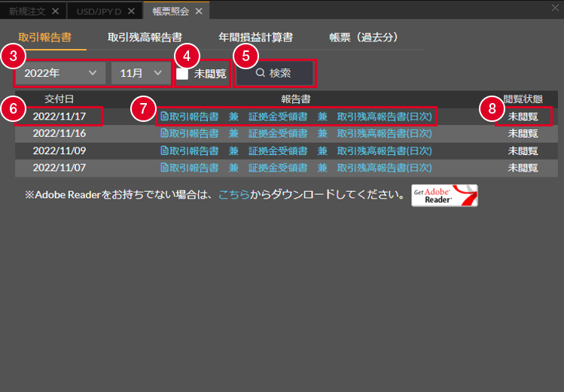Click the 検索 search button

[x=274, y=73]
